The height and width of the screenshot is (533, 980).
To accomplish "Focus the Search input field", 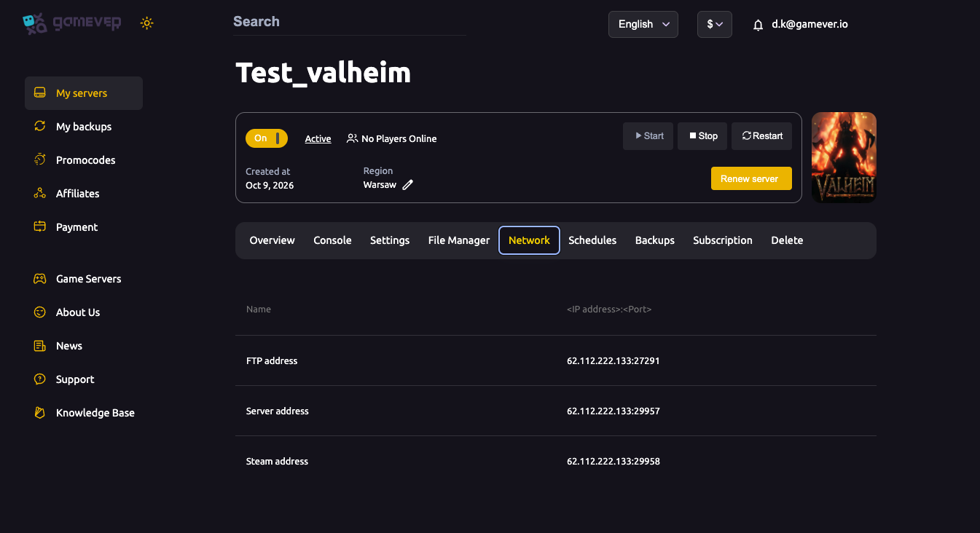I will (x=350, y=22).
